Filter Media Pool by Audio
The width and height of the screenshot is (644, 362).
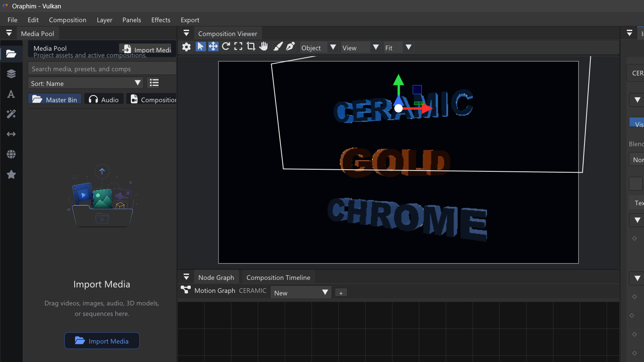(x=104, y=99)
